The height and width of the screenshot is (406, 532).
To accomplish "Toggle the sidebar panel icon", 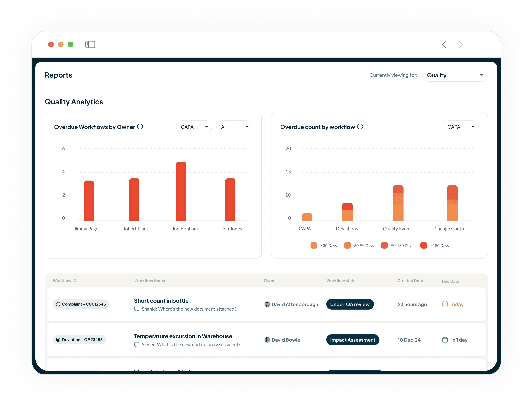I will point(90,44).
